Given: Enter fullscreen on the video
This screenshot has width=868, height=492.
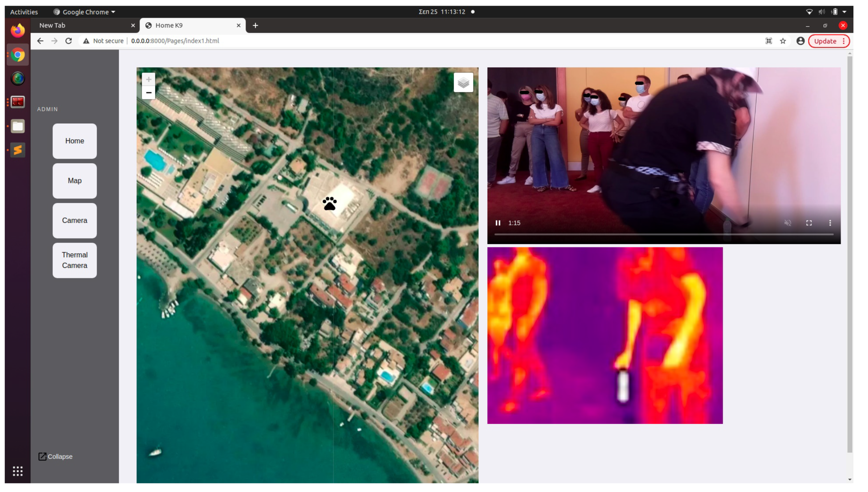Looking at the screenshot, I should coord(809,223).
